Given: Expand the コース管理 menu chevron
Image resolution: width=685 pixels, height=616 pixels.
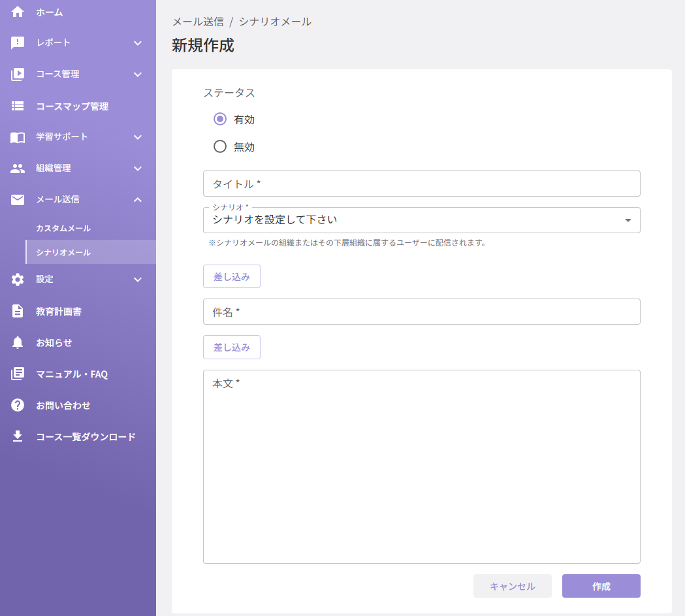Looking at the screenshot, I should [x=138, y=74].
